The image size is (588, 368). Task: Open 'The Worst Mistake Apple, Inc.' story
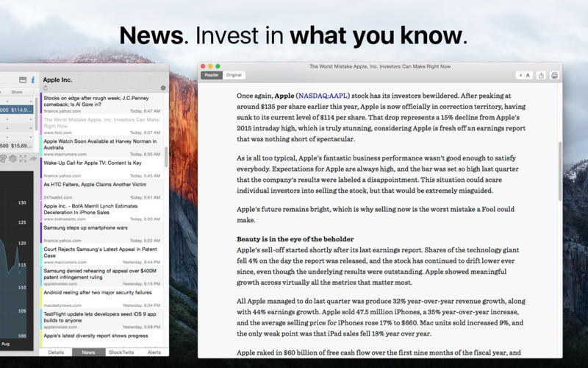101,125
